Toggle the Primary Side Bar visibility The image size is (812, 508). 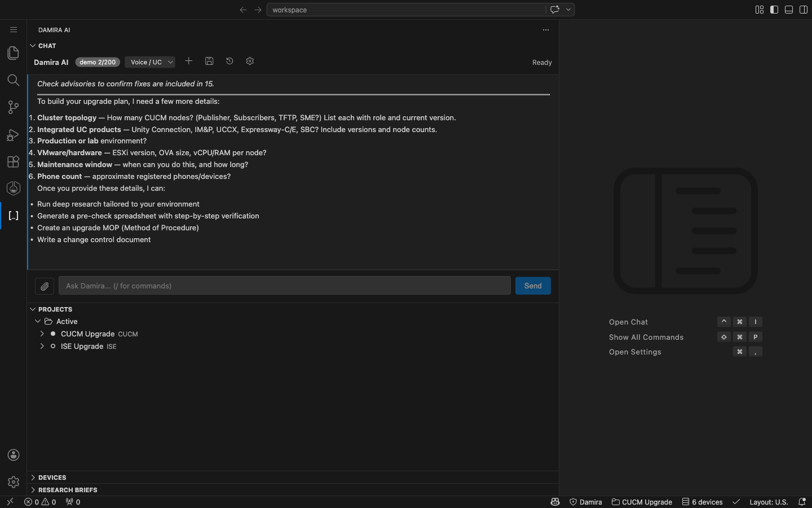774,10
